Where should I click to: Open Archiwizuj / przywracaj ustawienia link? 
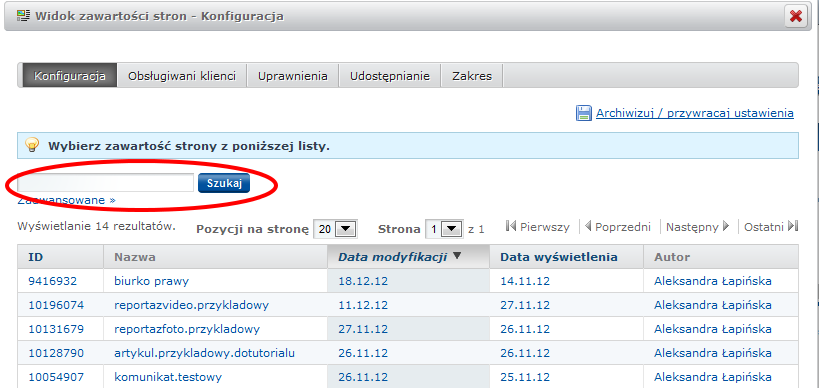tap(695, 113)
